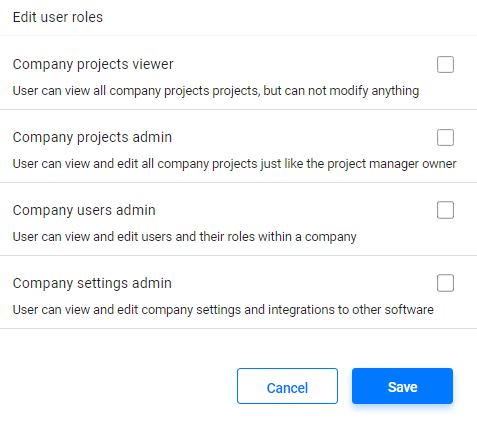Toggle the Company users admin checkbox

(445, 210)
